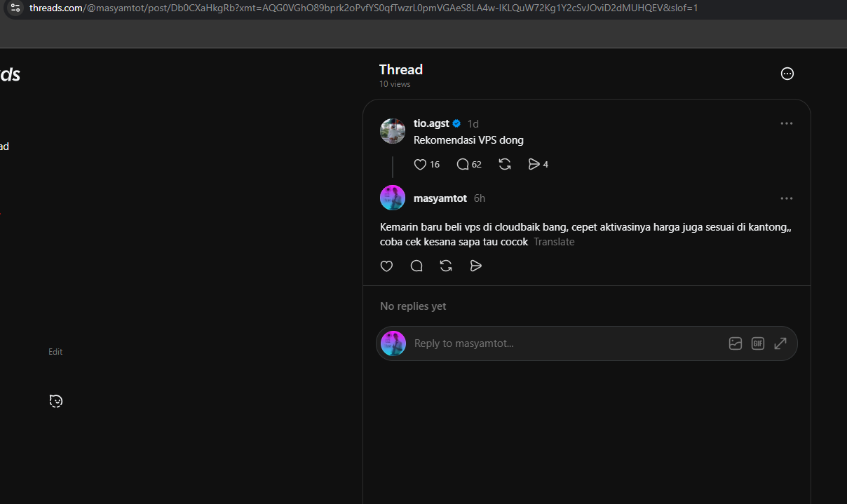Open more options for masyamtot's reply
This screenshot has width=847, height=504.
coord(787,198)
